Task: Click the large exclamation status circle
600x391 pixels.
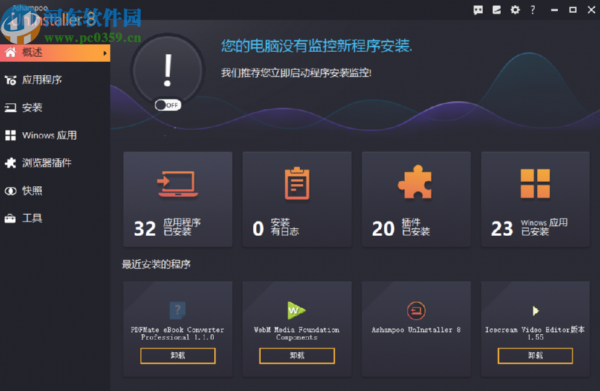Action: pyautogui.click(x=168, y=71)
